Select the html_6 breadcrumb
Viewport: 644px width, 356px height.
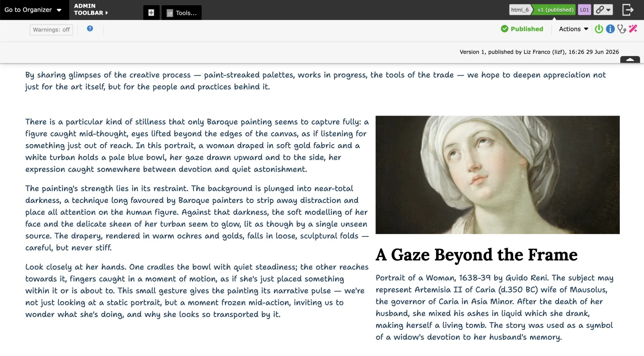click(520, 10)
